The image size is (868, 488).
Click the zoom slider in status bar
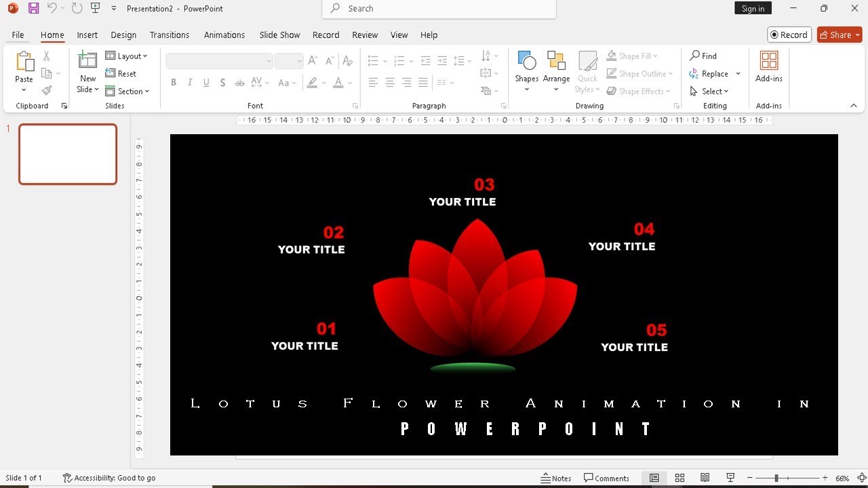[787, 478]
